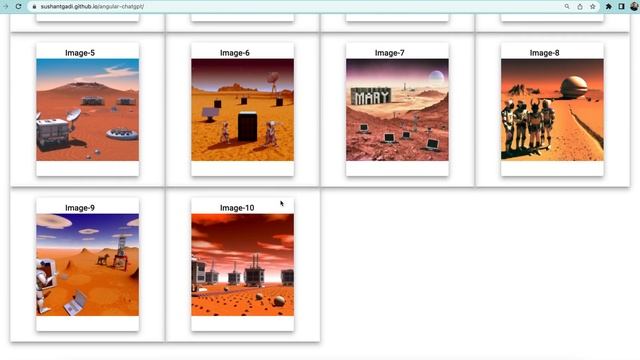Viewport: 640px width, 360px height.
Task: Click the Image-5 title text
Action: (x=80, y=53)
